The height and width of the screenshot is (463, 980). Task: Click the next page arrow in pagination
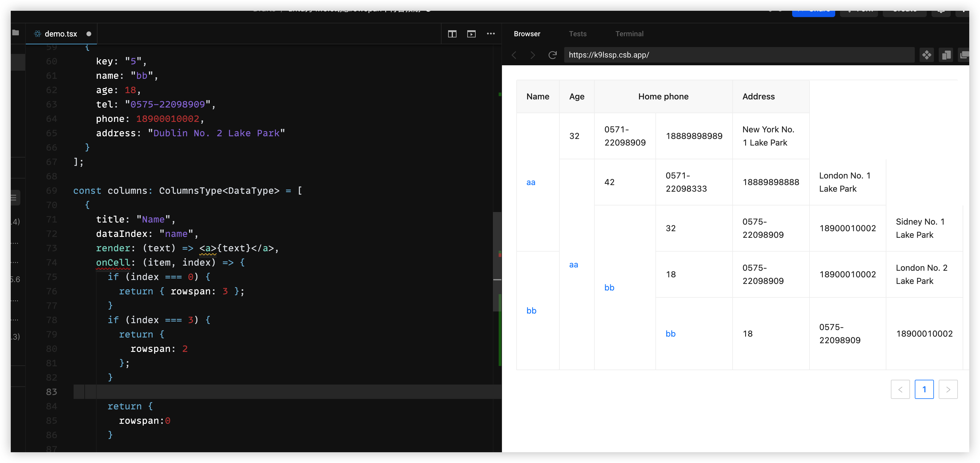click(948, 389)
